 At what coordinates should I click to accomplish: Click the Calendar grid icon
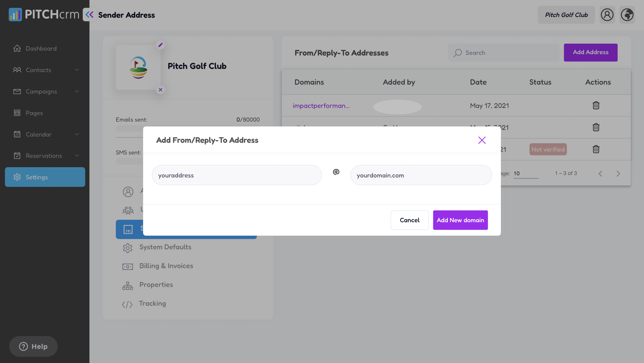(17, 134)
